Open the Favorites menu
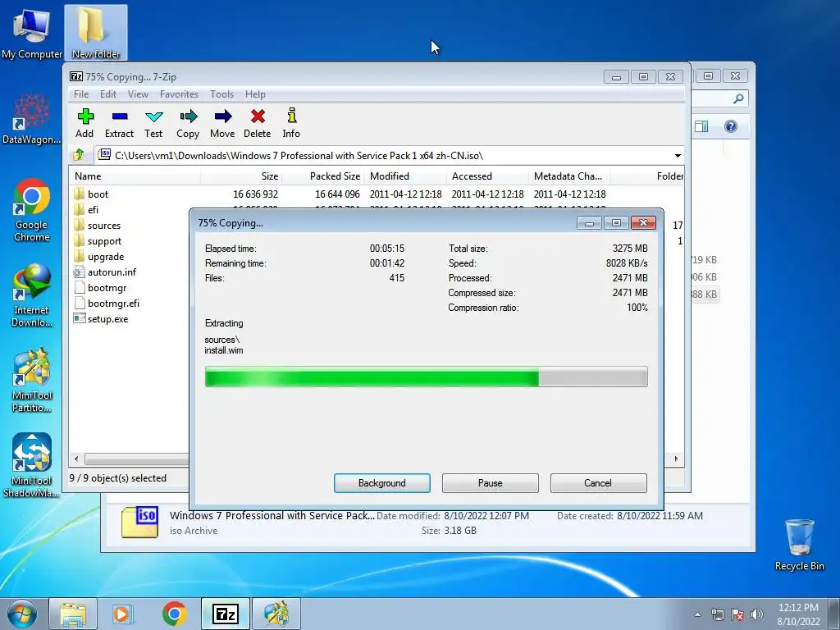 tap(179, 94)
